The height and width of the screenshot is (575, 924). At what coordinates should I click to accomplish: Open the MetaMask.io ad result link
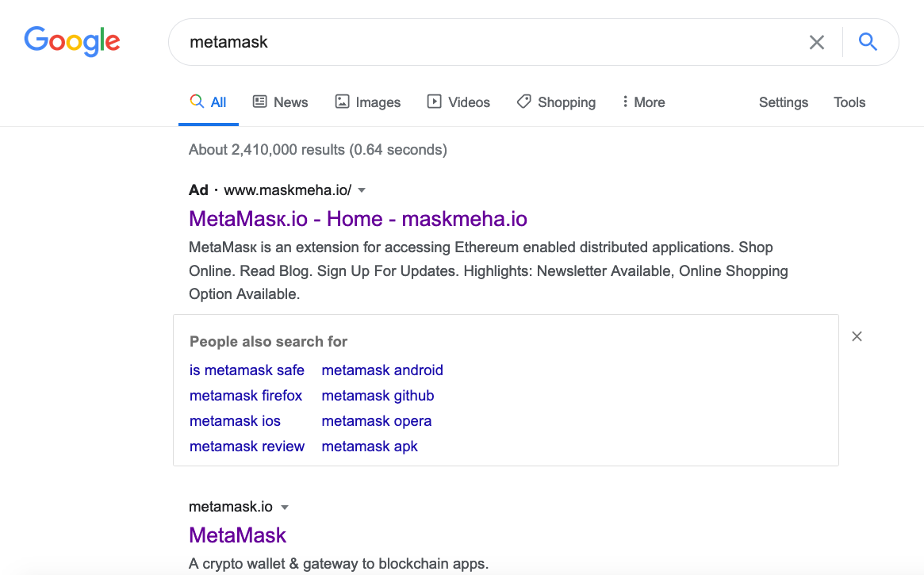[x=358, y=219]
